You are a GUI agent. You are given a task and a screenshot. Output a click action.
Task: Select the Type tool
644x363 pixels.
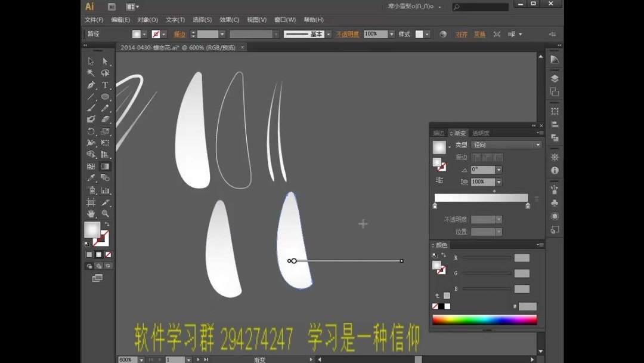click(x=105, y=85)
